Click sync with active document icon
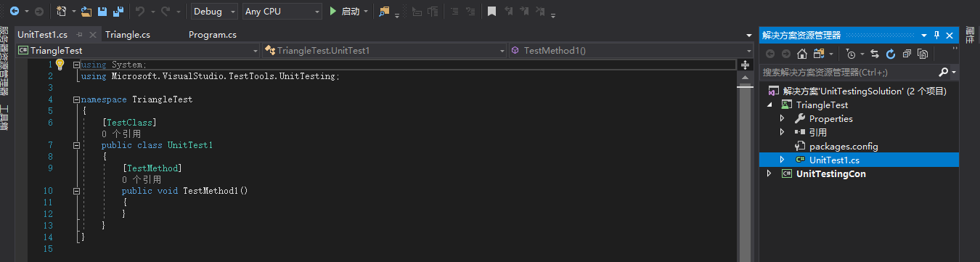 point(874,54)
